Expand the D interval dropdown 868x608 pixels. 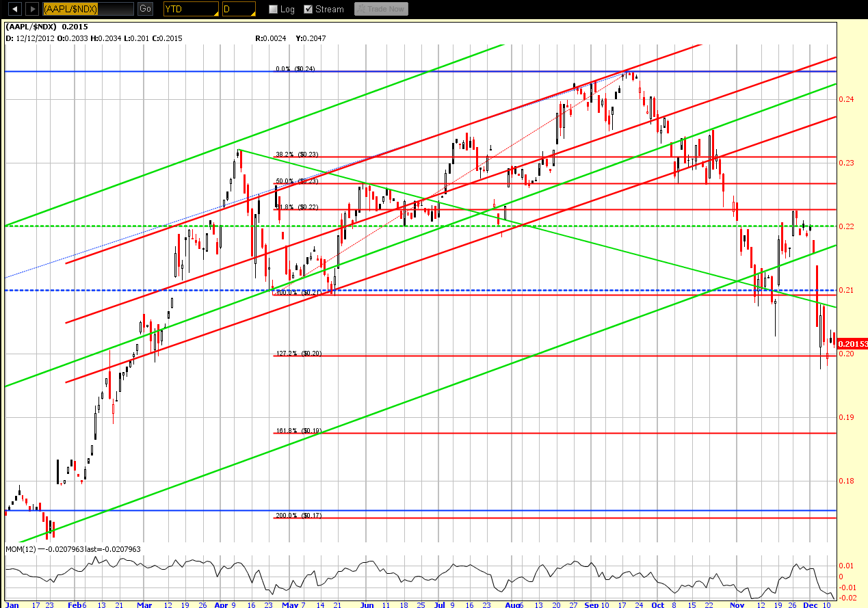tap(239, 9)
